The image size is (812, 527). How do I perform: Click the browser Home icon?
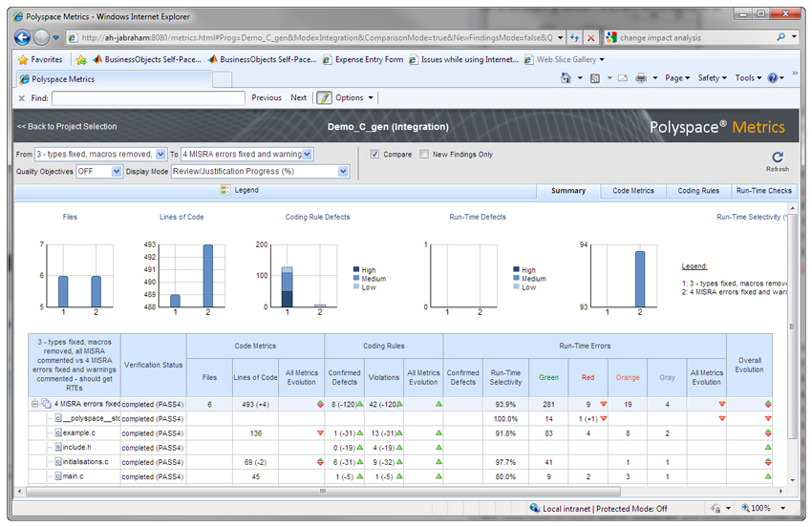pos(566,78)
